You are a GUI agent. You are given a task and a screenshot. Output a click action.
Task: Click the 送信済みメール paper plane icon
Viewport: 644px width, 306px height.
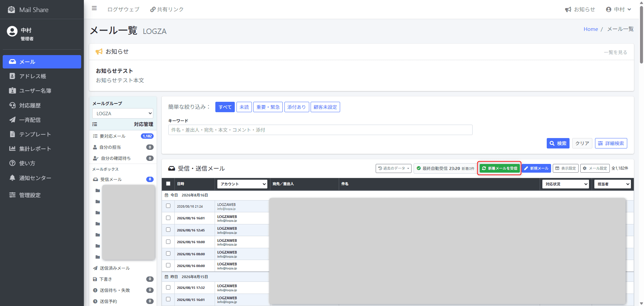[x=95, y=268]
